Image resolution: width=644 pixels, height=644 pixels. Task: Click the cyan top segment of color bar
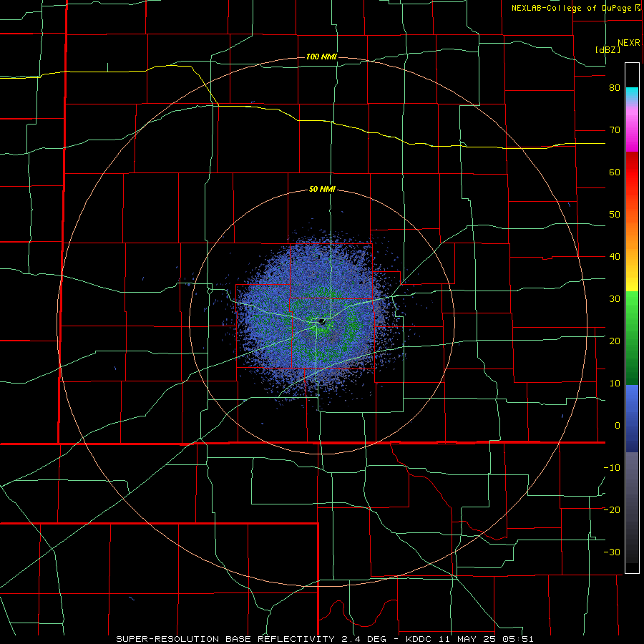coord(632,94)
